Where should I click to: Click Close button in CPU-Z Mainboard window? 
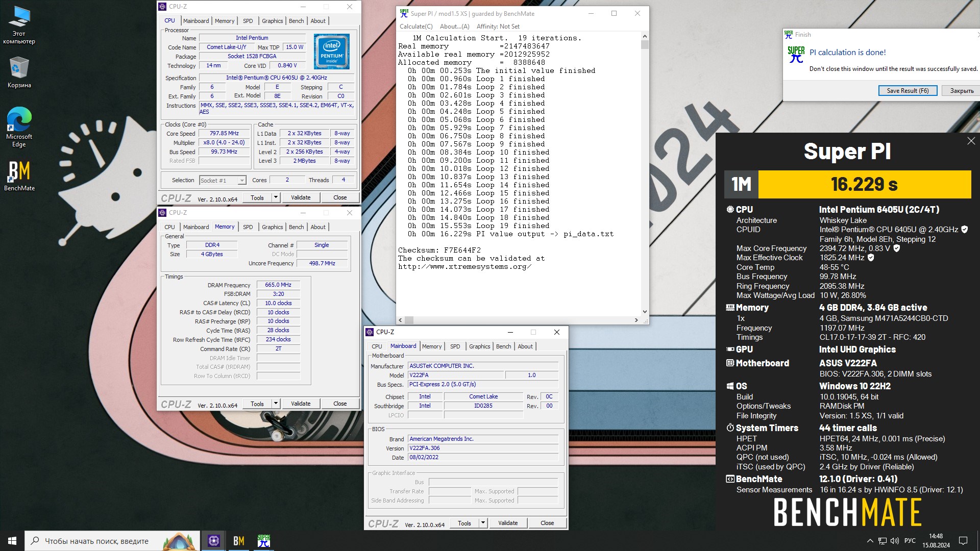547,523
